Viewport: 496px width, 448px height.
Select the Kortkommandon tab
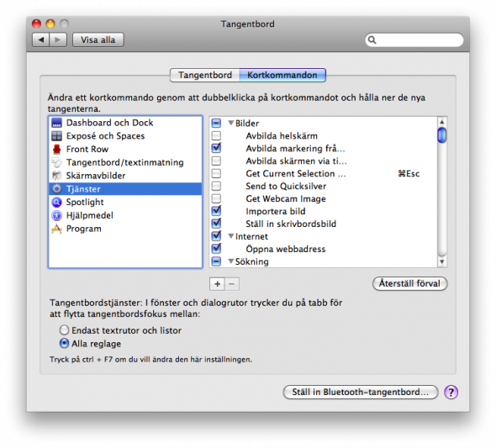pos(282,76)
